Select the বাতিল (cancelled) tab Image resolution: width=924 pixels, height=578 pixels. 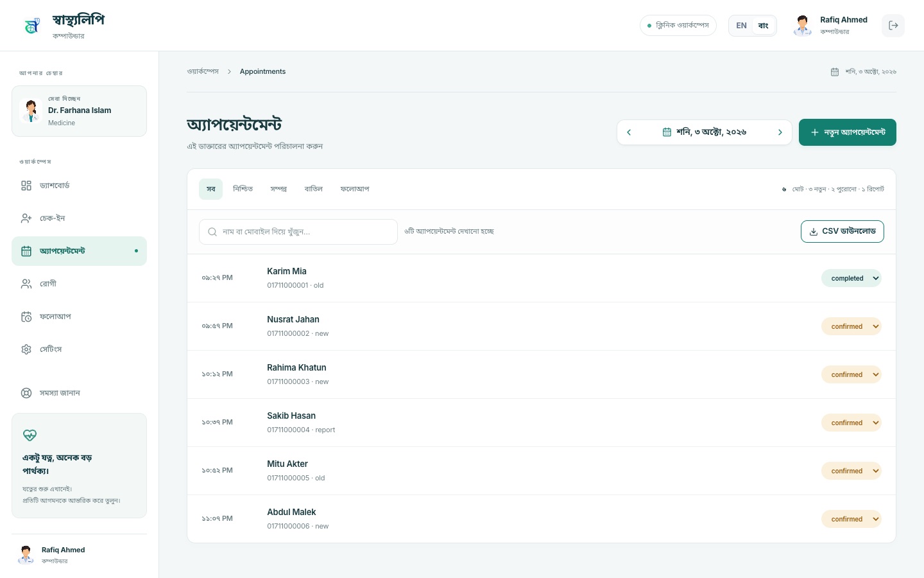[x=314, y=189]
